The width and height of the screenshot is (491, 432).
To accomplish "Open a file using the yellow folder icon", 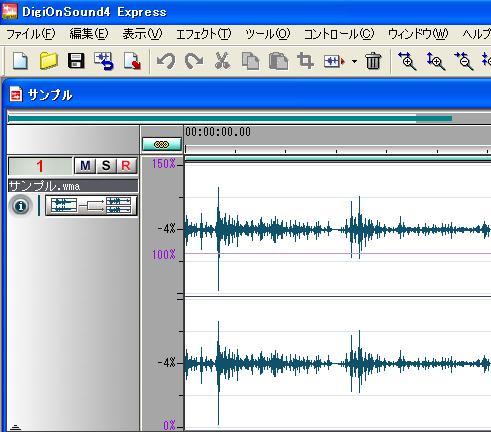I will pos(49,61).
